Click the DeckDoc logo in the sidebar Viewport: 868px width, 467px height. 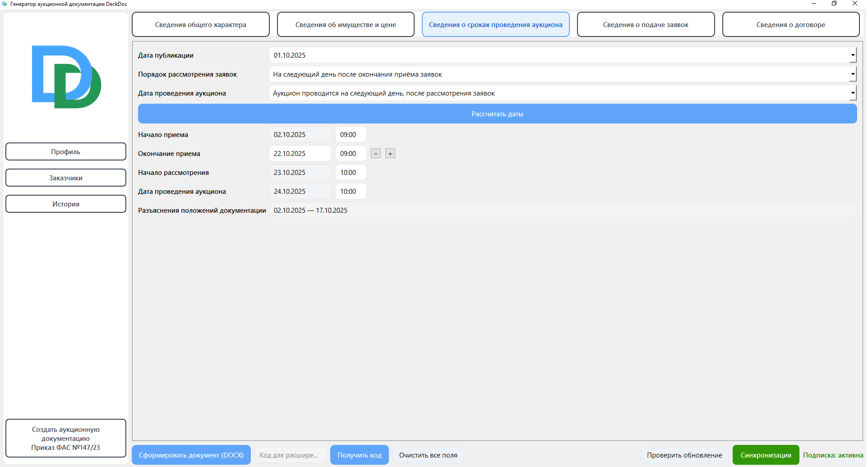[66, 77]
